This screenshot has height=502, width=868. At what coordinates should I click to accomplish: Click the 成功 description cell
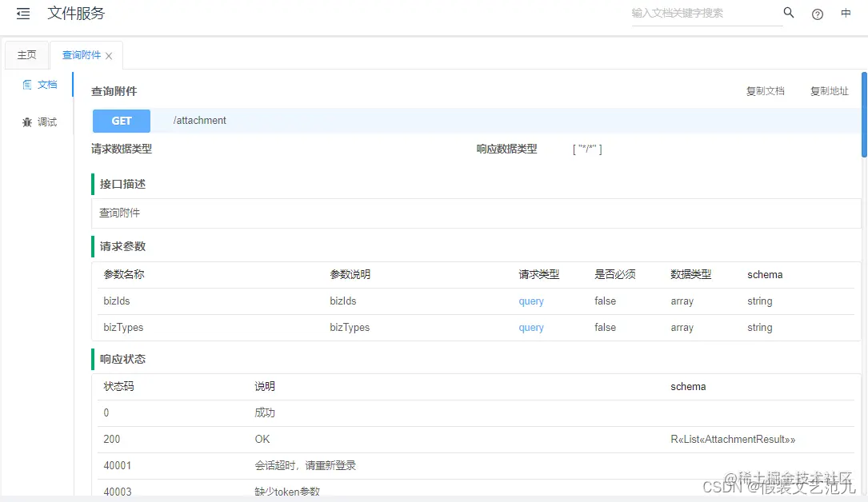click(x=265, y=413)
